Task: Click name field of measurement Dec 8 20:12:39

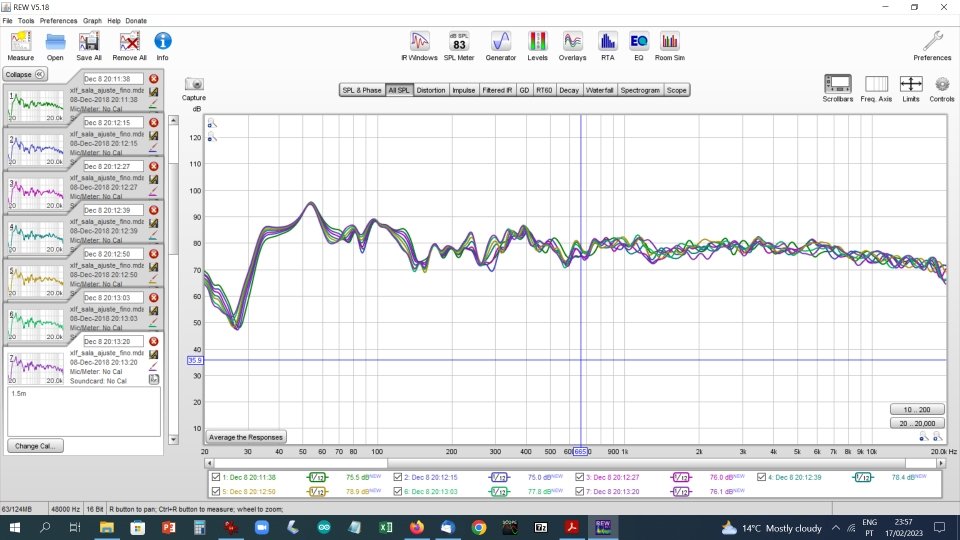Action: (113, 210)
